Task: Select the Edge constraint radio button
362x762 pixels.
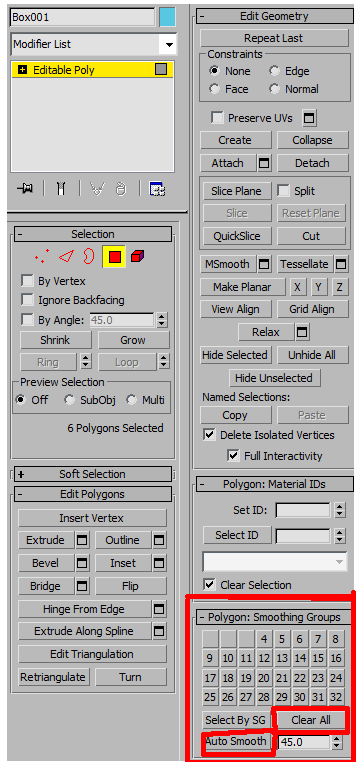Action: coord(275,71)
